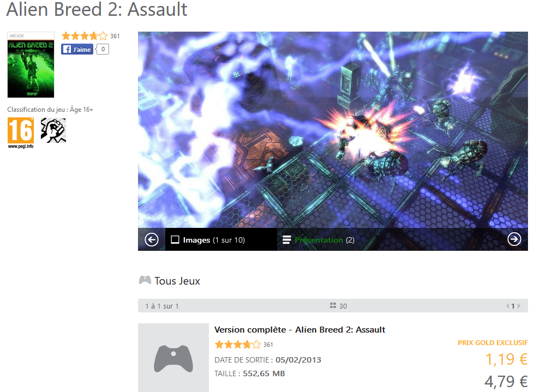Click the next image right arrow
Screen dimensions: 534x392
514,239
